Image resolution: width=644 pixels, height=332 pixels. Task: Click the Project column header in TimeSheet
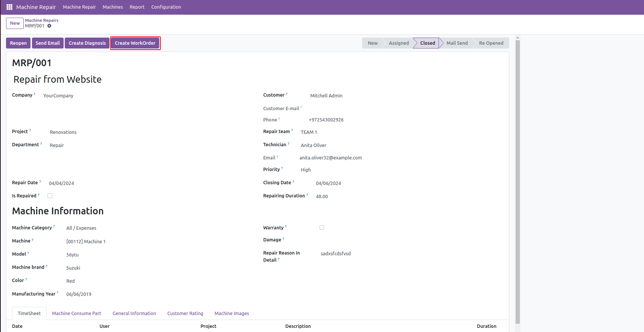[209, 326]
